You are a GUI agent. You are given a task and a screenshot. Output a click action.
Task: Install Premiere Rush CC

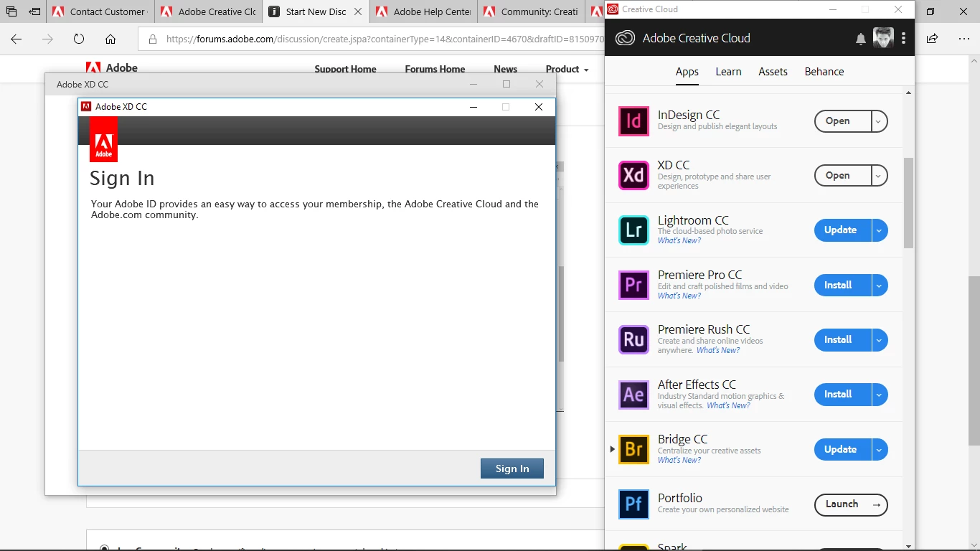843,340
